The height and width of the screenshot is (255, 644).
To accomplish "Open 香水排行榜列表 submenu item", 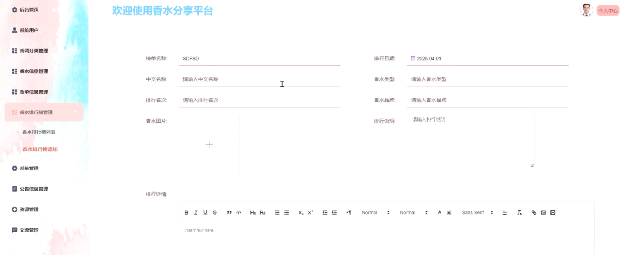I will [x=39, y=132].
